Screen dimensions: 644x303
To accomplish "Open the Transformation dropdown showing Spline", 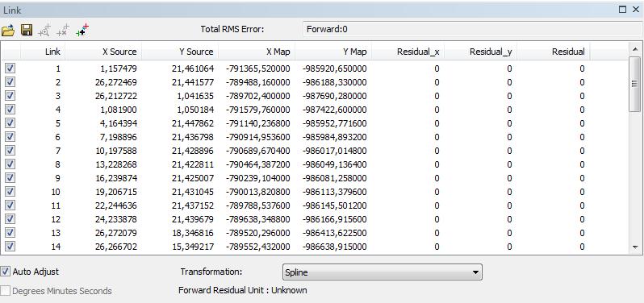I will pos(383,272).
